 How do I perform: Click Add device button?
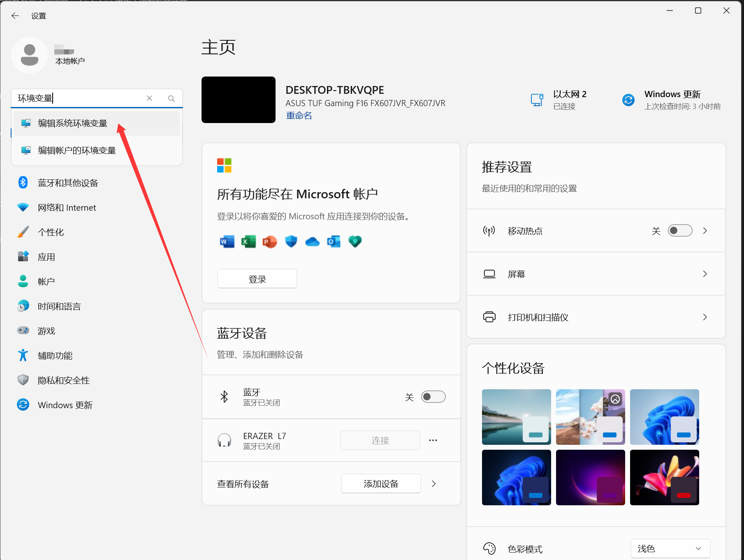pyautogui.click(x=381, y=484)
